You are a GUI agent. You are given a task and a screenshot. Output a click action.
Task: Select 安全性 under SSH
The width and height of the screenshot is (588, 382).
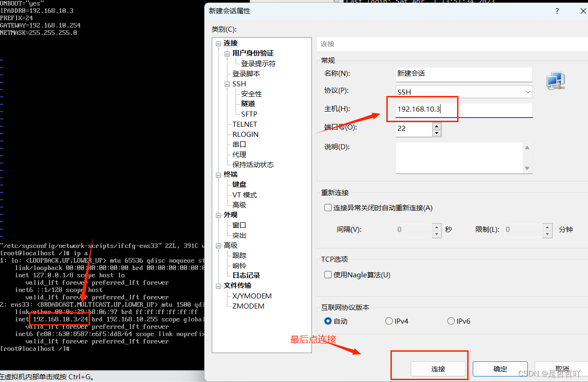(251, 94)
